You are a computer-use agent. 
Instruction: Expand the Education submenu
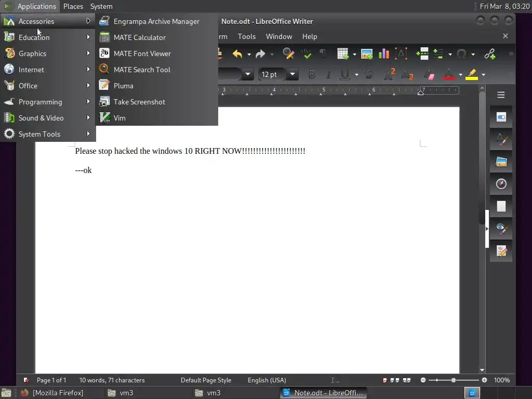pyautogui.click(x=48, y=37)
